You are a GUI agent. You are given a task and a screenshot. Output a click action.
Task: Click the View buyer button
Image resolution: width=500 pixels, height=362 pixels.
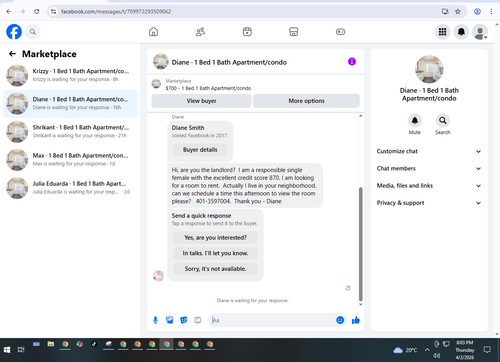point(201,101)
